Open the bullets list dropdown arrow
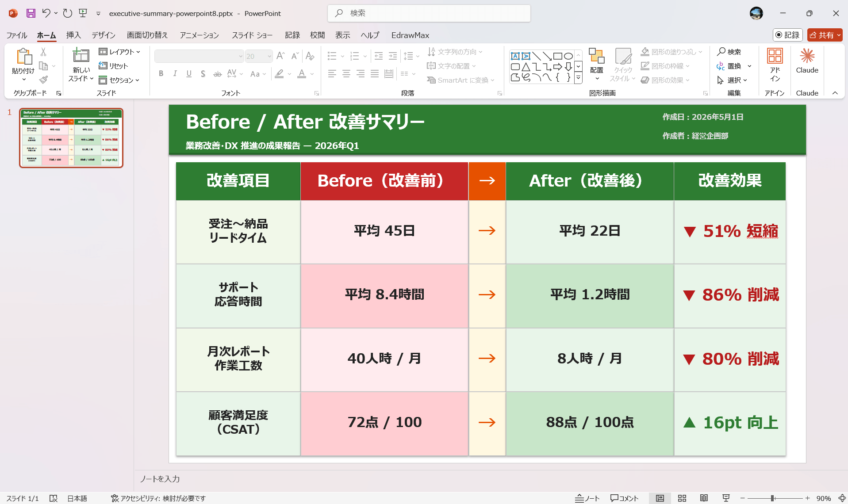 pyautogui.click(x=342, y=56)
